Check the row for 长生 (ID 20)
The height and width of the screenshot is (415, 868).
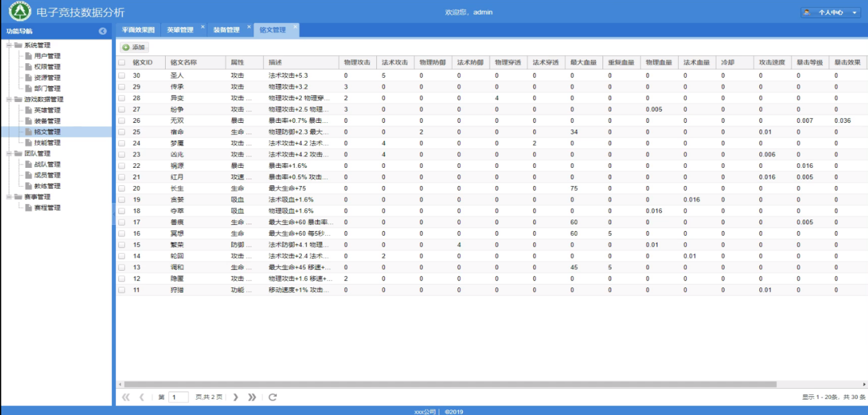[x=121, y=188]
